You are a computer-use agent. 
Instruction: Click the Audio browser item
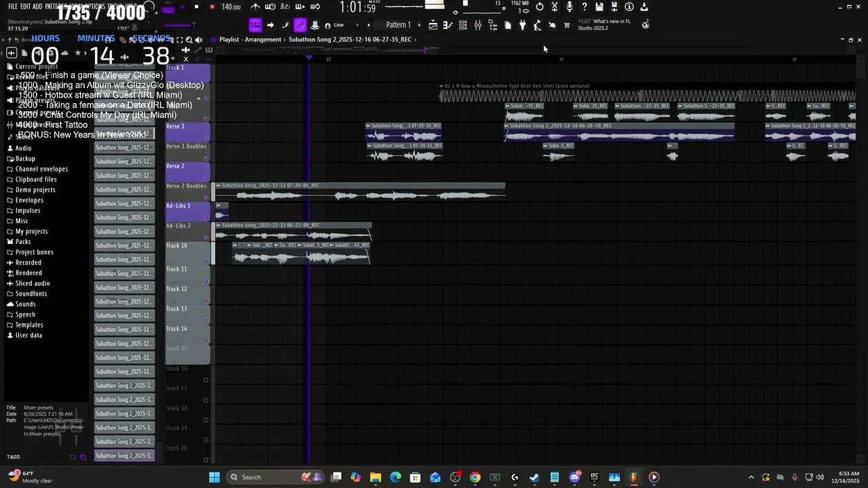tap(23, 148)
